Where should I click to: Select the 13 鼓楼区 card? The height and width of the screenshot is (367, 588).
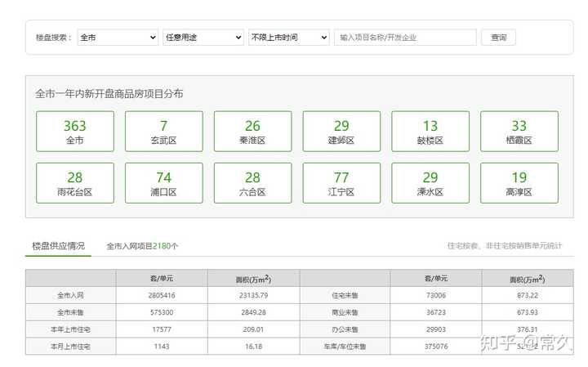point(430,132)
